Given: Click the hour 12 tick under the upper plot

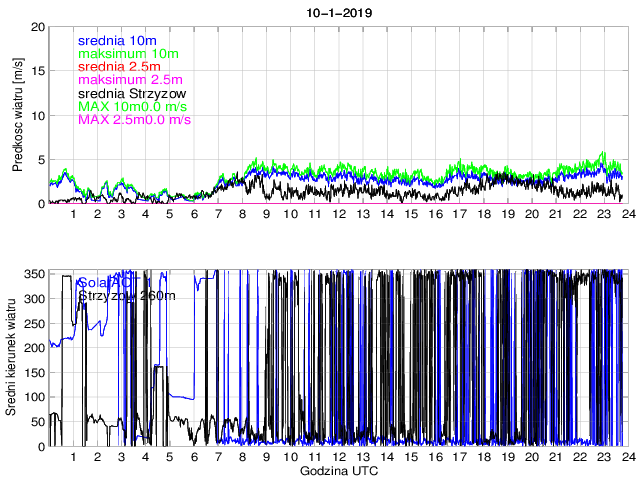Looking at the screenshot, I should 338,214.
